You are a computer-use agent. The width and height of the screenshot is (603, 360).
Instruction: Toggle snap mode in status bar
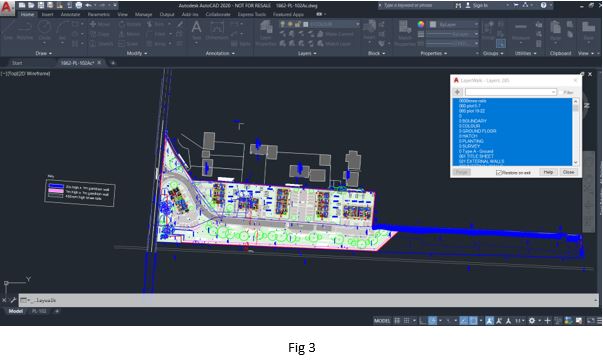[x=406, y=320]
